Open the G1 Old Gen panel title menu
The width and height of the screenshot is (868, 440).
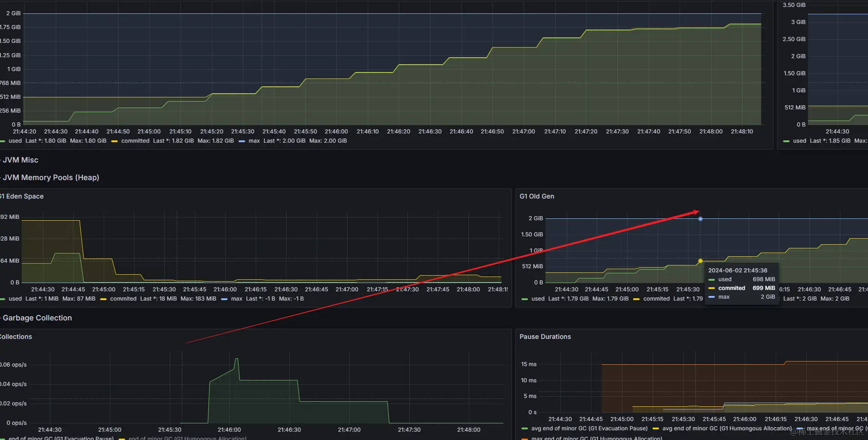coord(537,196)
